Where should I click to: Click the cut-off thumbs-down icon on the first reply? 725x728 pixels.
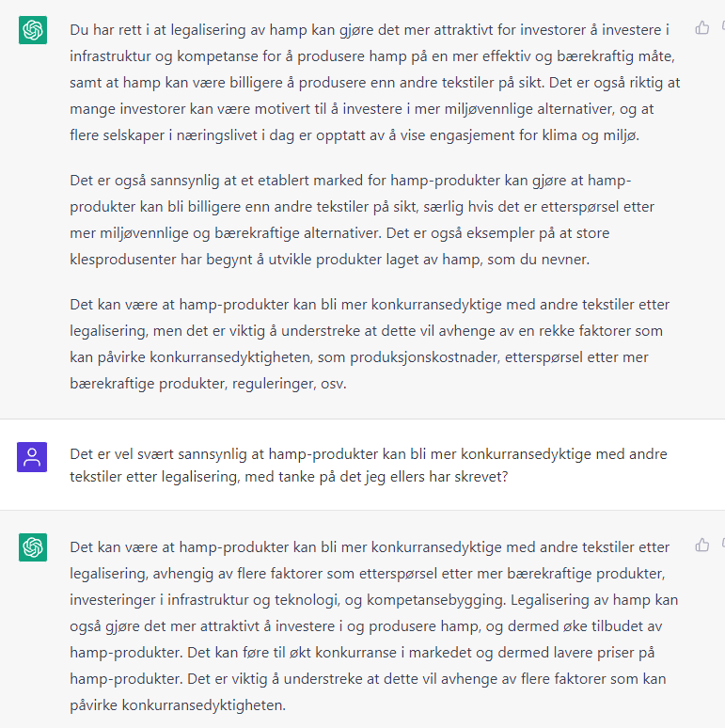(723, 28)
